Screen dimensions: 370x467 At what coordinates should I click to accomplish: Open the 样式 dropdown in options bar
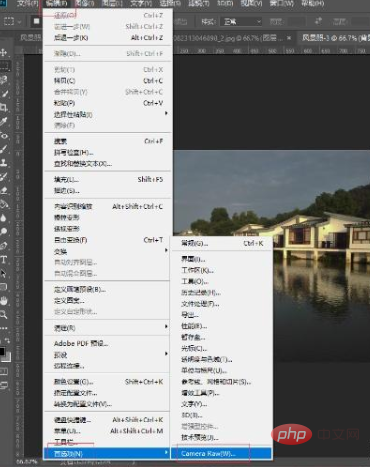click(242, 22)
